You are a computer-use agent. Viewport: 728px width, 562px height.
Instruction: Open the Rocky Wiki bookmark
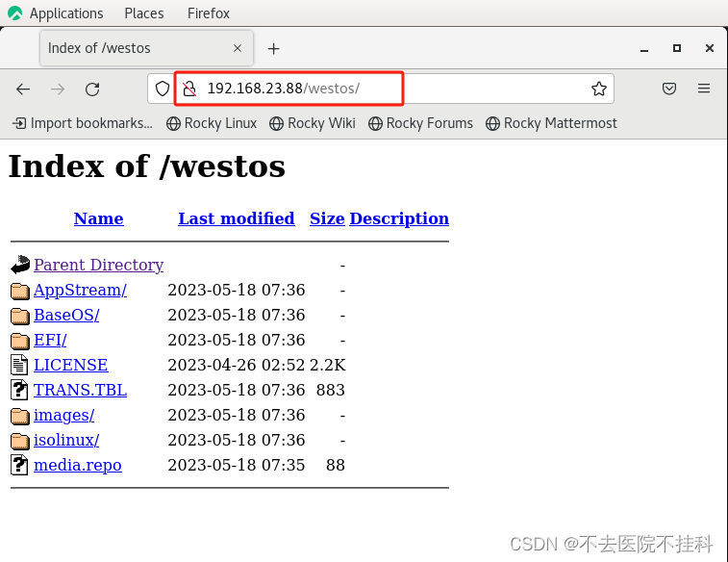tap(313, 123)
